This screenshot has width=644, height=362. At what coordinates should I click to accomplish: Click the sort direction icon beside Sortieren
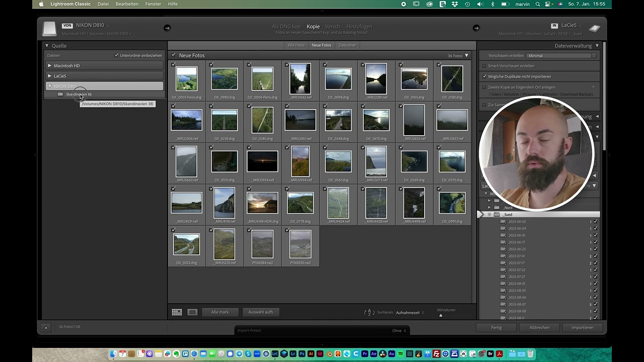click(369, 312)
